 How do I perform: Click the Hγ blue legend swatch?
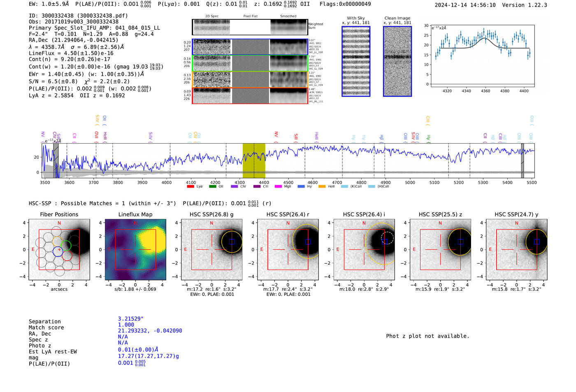(301, 186)
